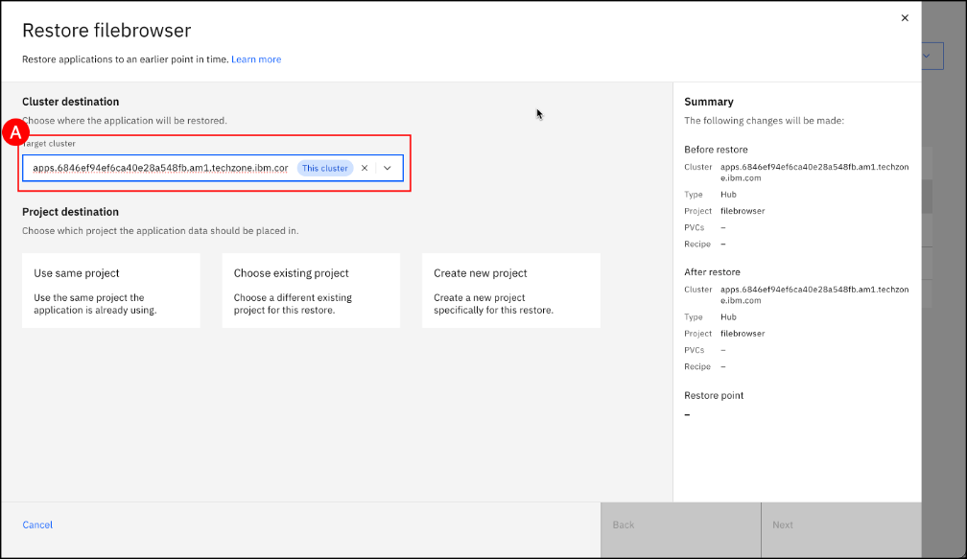Click the This cluster tag

click(x=325, y=168)
